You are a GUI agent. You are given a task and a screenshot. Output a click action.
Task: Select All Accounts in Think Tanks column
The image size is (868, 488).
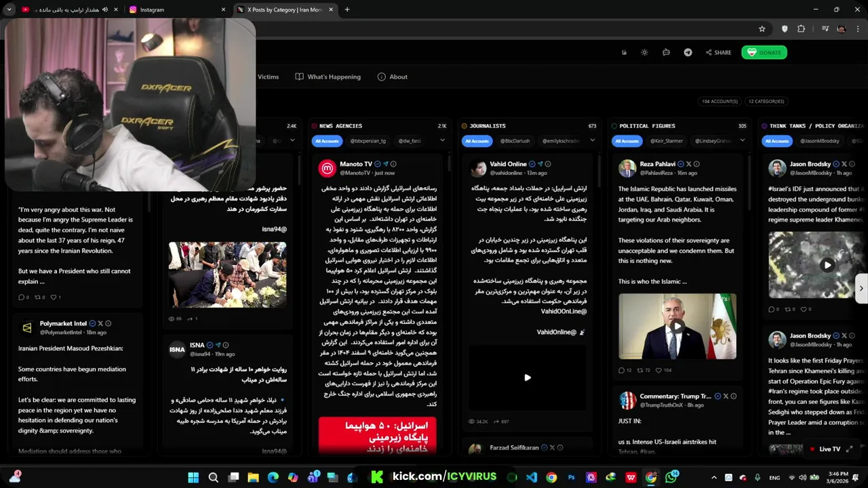[776, 141]
